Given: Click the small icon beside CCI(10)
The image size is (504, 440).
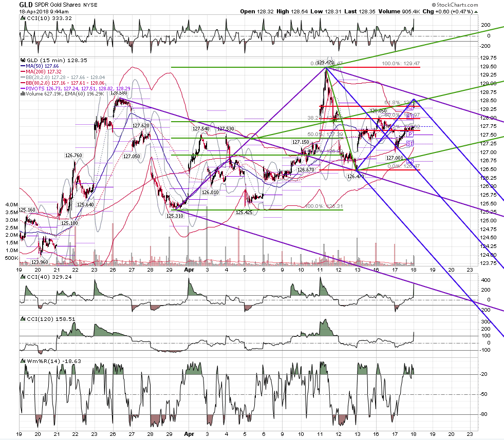Looking at the screenshot, I should pyautogui.click(x=23, y=18).
